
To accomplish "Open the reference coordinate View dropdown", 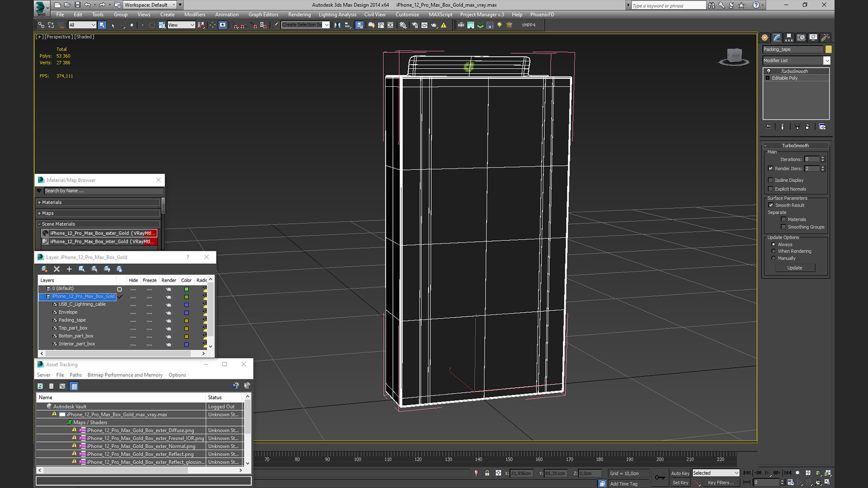I will 181,25.
